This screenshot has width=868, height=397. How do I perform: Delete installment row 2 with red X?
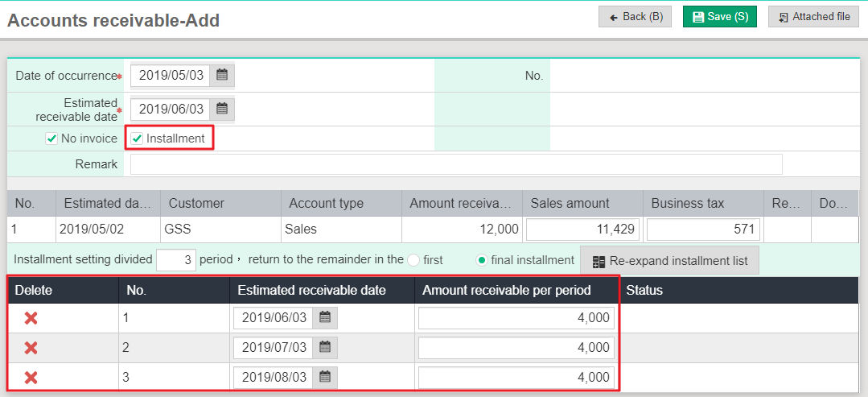pos(31,348)
